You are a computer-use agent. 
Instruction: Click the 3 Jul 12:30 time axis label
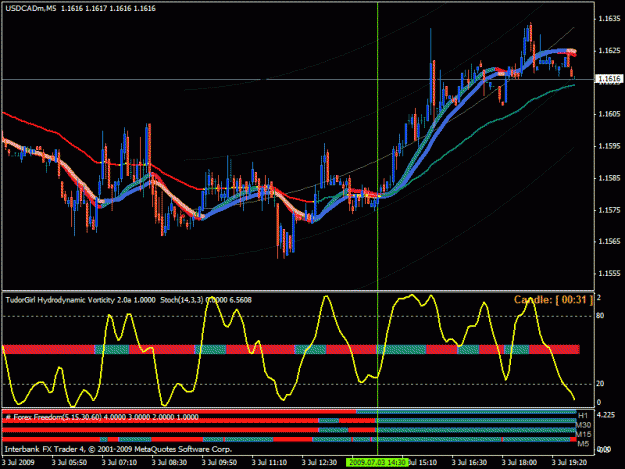click(x=319, y=463)
